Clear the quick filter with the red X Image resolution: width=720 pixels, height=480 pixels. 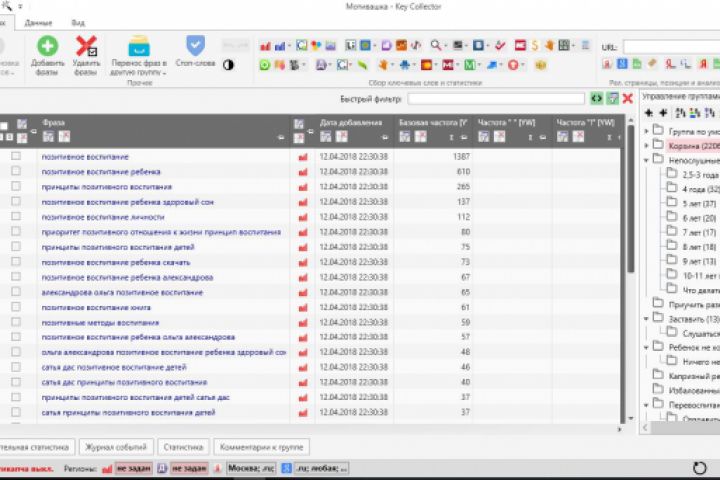(x=628, y=98)
